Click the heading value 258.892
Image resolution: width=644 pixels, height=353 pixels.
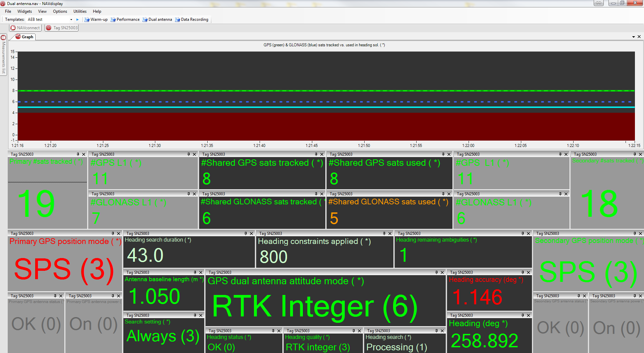[x=484, y=341]
